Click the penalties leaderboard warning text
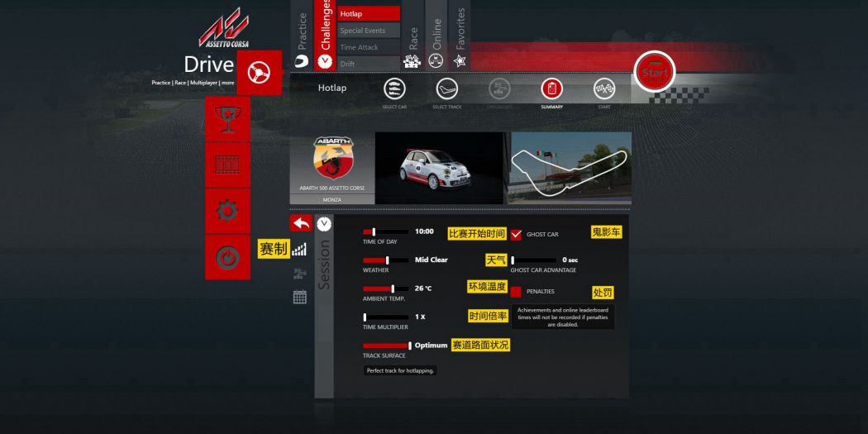868x434 pixels. (x=563, y=317)
